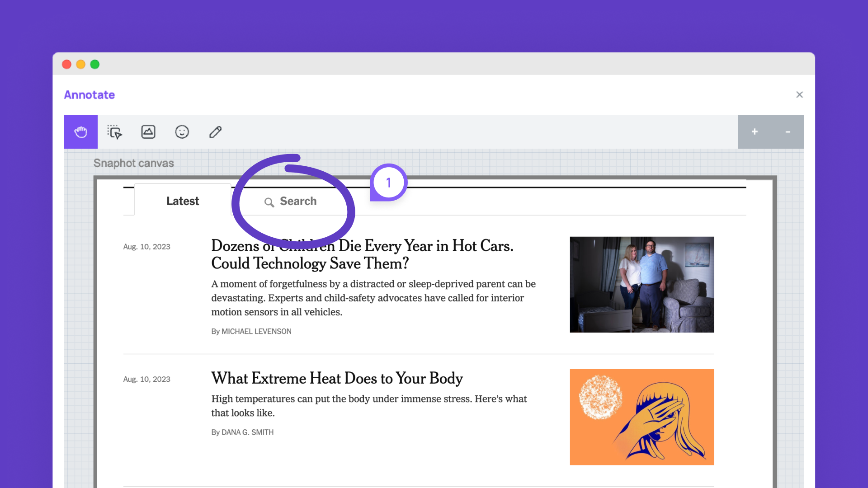Open the insert image tool

click(148, 132)
